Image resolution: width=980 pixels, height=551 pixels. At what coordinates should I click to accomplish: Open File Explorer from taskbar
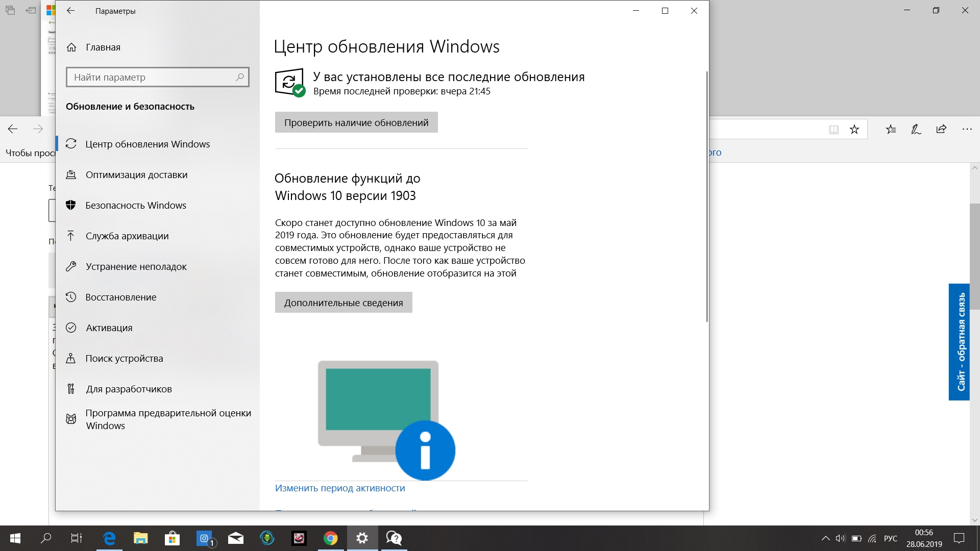[x=141, y=538]
